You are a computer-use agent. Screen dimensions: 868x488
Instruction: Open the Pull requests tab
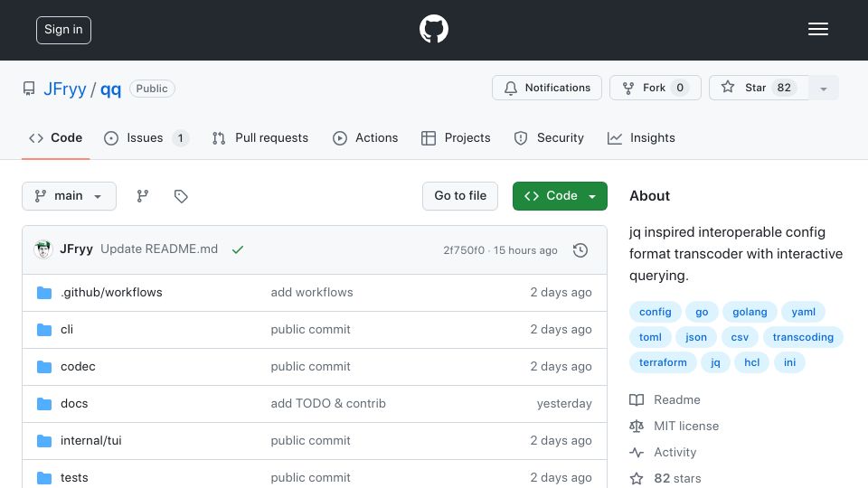(260, 137)
